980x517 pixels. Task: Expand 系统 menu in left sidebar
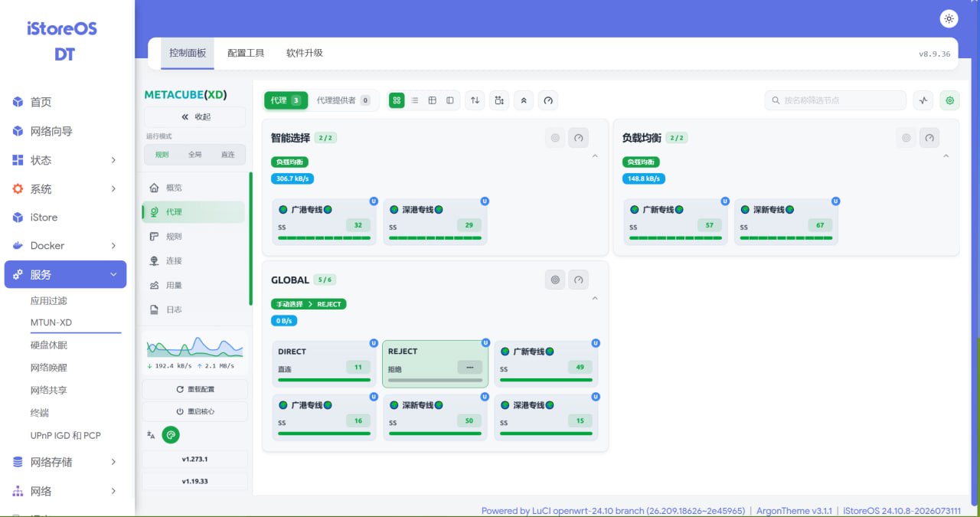click(x=65, y=188)
